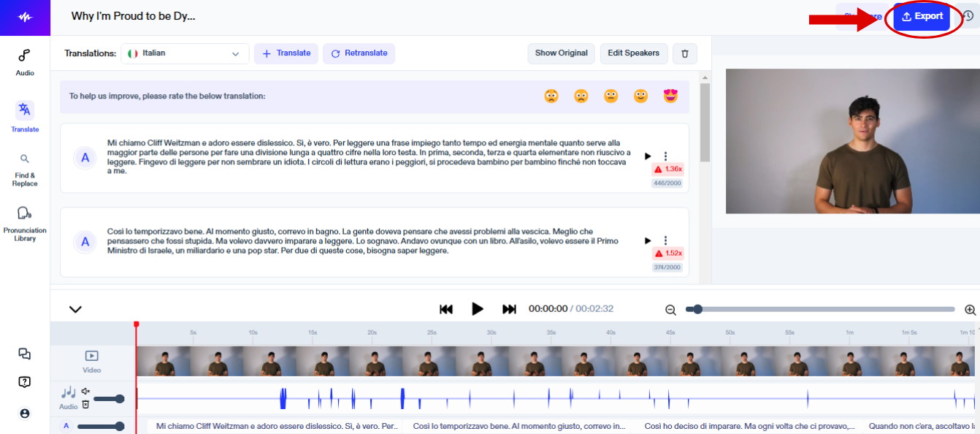This screenshot has height=434, width=980.
Task: Click the delete translation trash icon
Action: pyautogui.click(x=684, y=53)
